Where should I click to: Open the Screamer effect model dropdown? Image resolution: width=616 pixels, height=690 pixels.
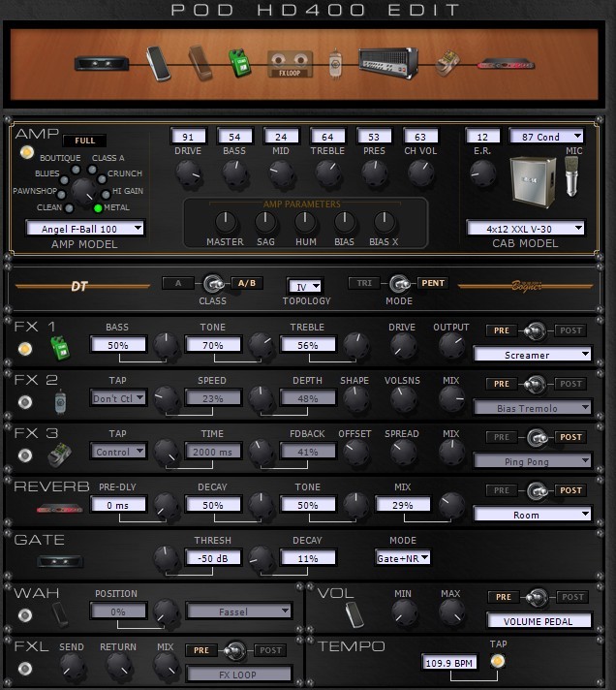(532, 355)
